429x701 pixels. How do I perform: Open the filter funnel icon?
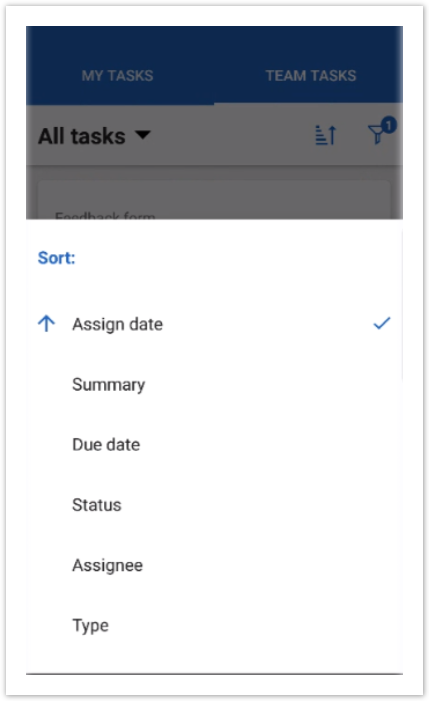coord(376,134)
